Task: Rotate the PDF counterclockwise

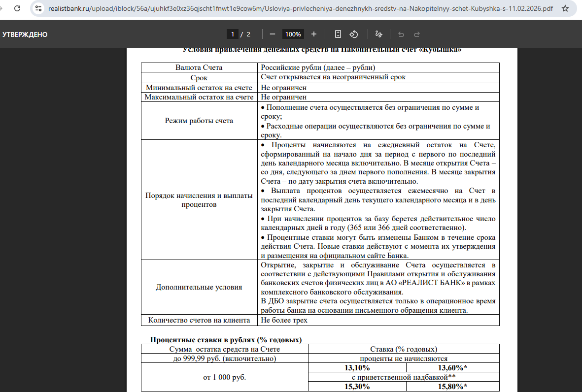Action: click(x=353, y=34)
